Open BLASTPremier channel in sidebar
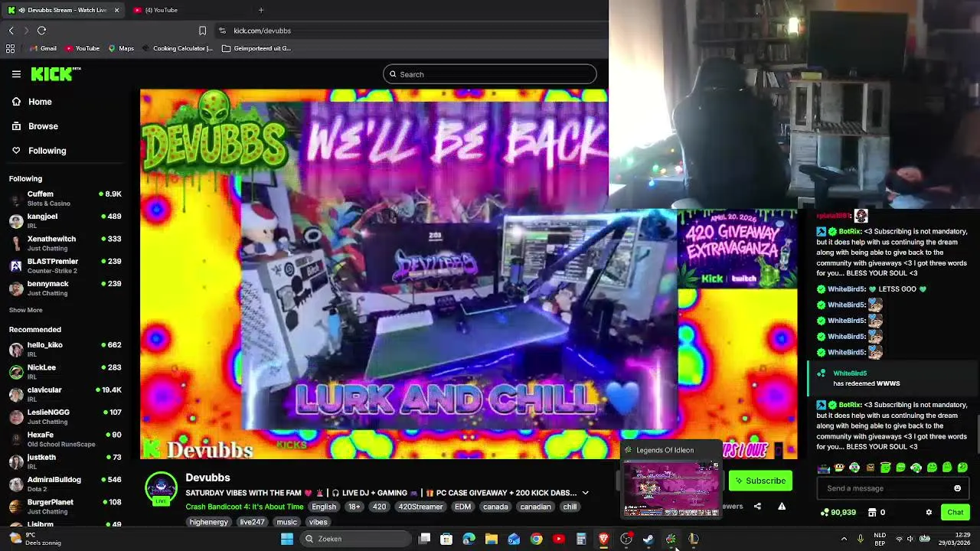 coord(65,266)
